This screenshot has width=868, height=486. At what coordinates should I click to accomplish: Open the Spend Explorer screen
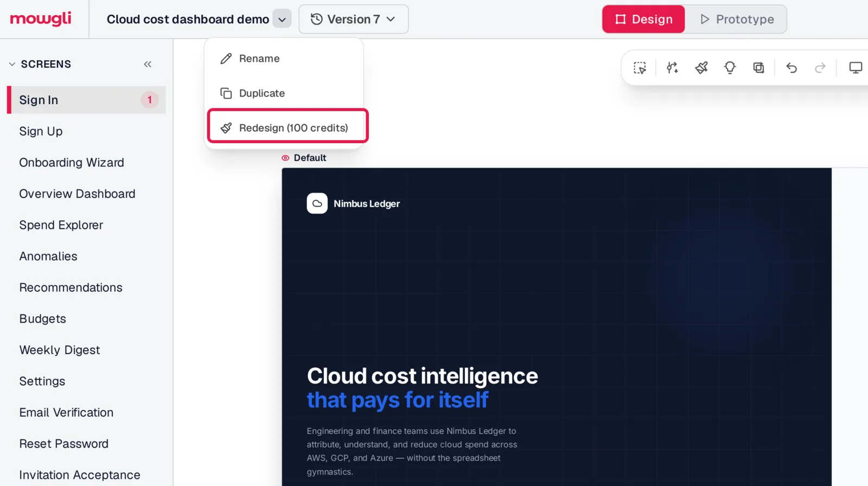point(87,225)
